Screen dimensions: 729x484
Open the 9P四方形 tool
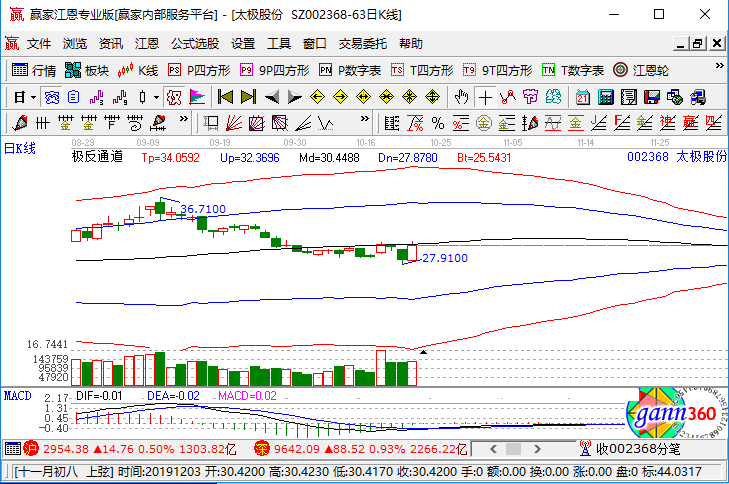pos(274,70)
